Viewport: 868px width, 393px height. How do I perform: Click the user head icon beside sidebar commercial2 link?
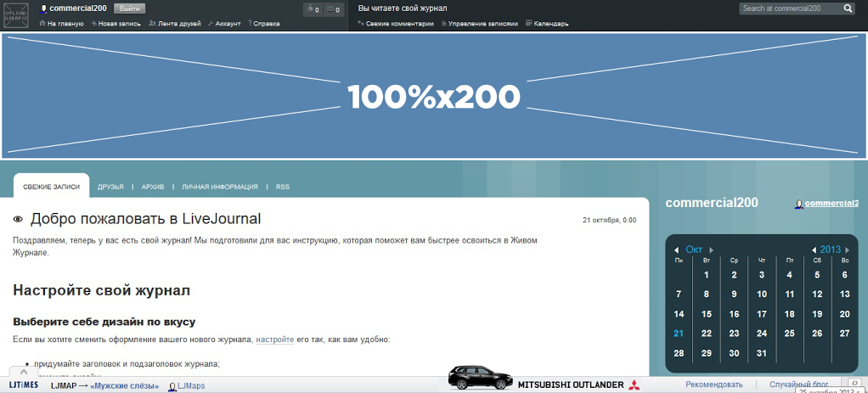(x=798, y=204)
